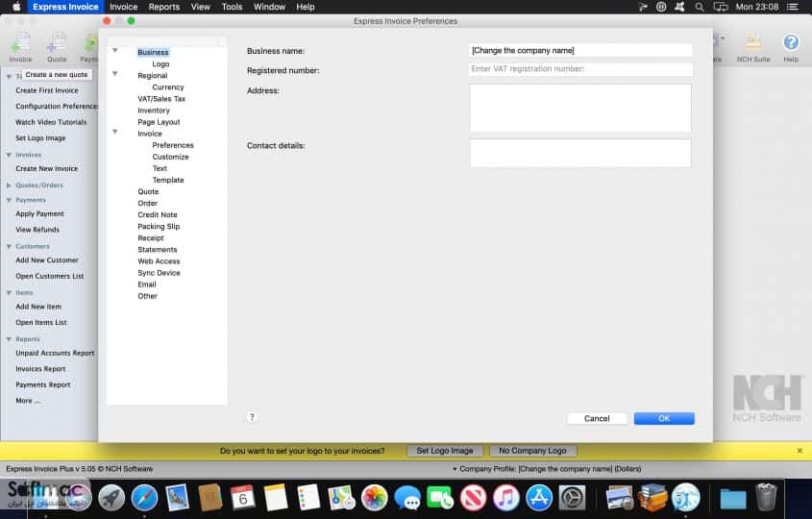The height and width of the screenshot is (519, 812).
Task: Select Email in the preferences tree
Action: 147,284
